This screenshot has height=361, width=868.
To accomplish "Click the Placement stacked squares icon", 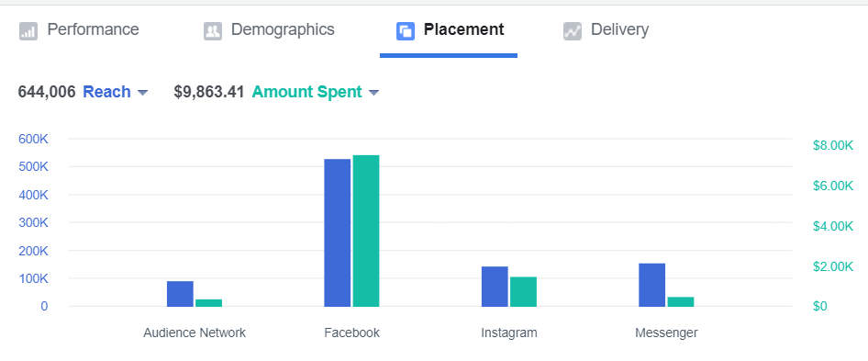I will [x=406, y=31].
